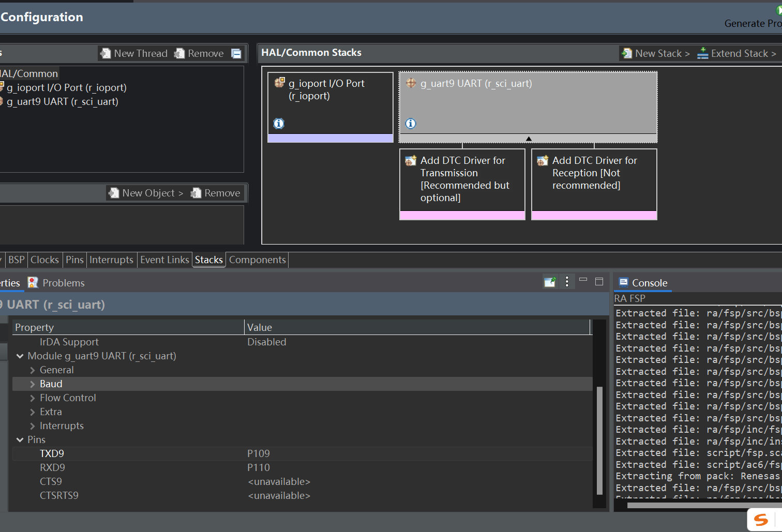
Task: Expand the Extra property group
Action: [x=33, y=412]
